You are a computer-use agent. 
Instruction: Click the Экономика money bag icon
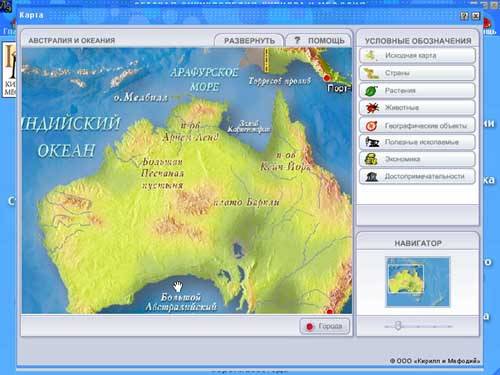pyautogui.click(x=371, y=159)
